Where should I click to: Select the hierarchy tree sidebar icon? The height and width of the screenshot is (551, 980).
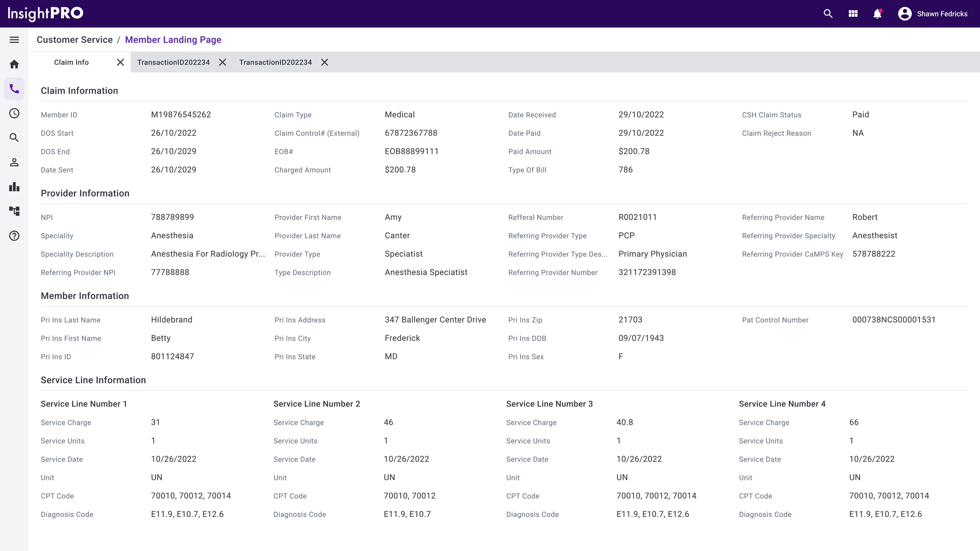click(14, 211)
